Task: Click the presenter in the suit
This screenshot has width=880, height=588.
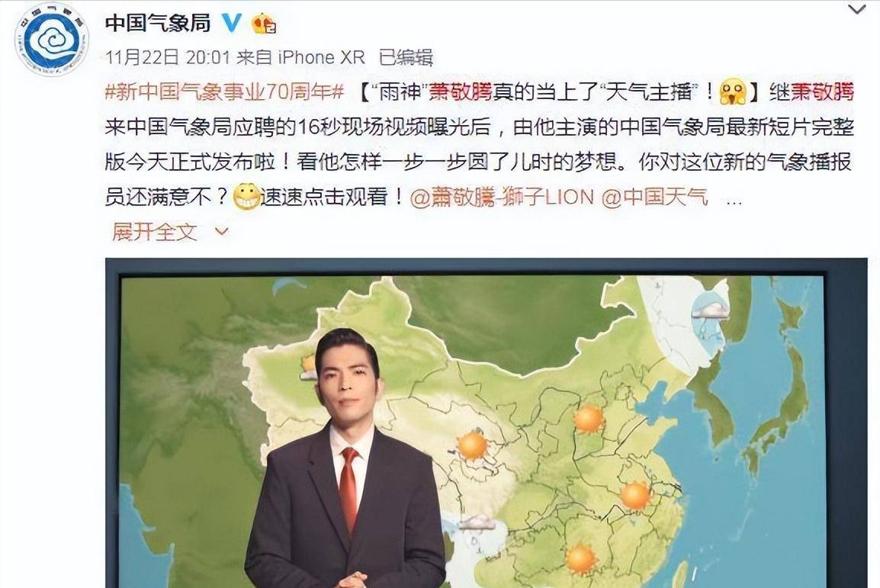Action: [345, 459]
